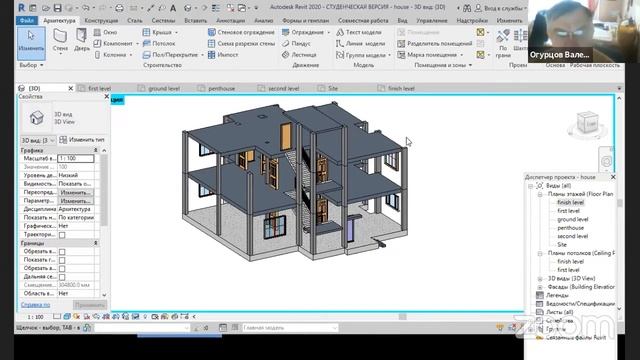The width and height of the screenshot is (640, 360).
Task: Switch to Управление ribbon tab
Action: click(x=432, y=20)
